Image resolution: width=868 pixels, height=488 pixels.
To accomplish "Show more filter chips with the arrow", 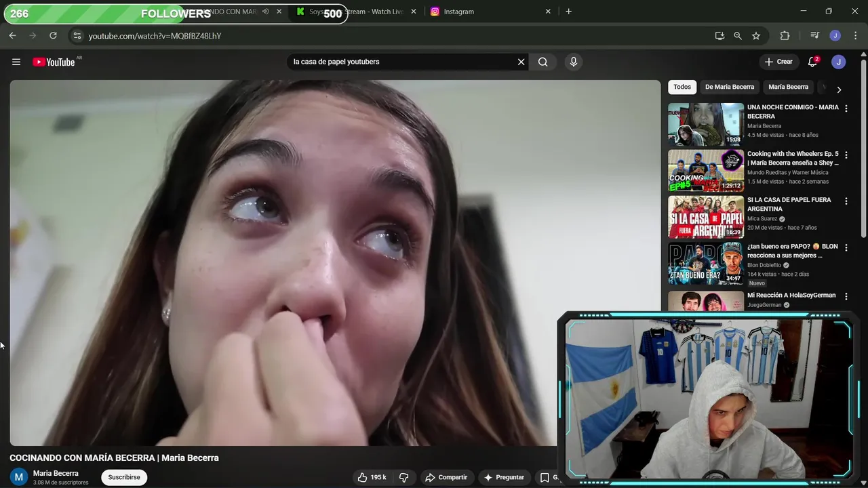I will [x=839, y=89].
